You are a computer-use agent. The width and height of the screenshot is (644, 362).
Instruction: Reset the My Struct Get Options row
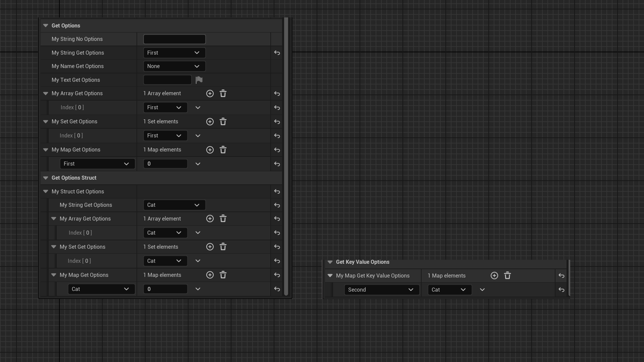[277, 191]
